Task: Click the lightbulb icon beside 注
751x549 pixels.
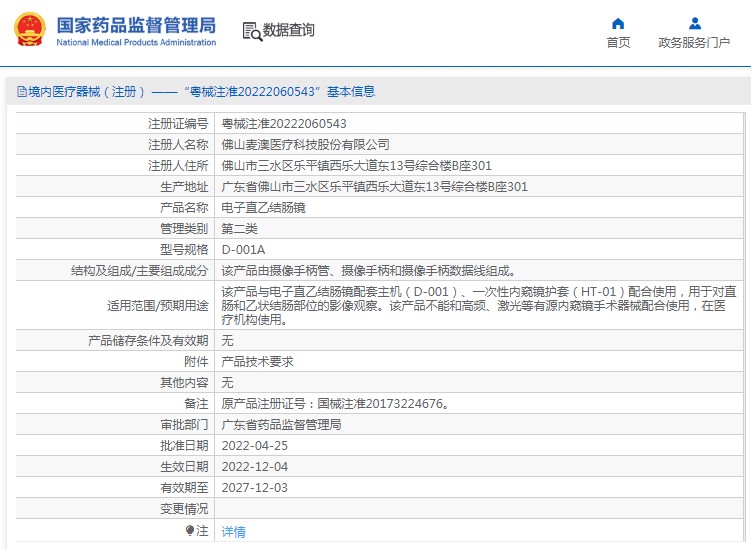Action: [x=189, y=530]
